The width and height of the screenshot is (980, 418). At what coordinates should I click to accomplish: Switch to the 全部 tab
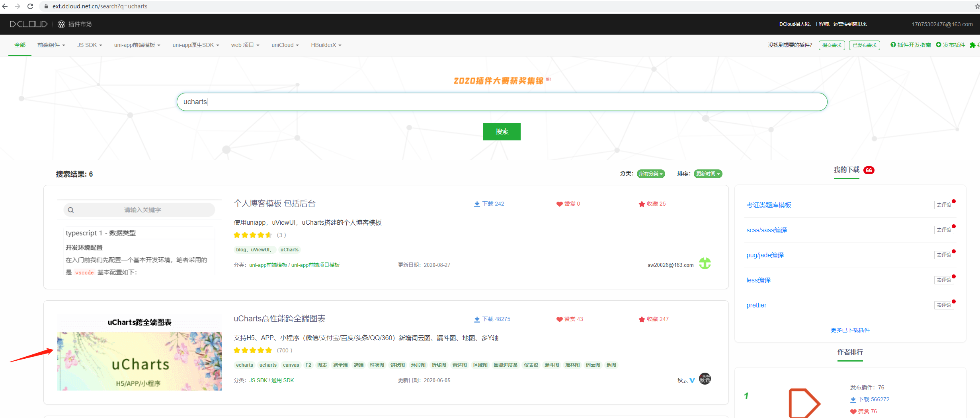click(20, 45)
